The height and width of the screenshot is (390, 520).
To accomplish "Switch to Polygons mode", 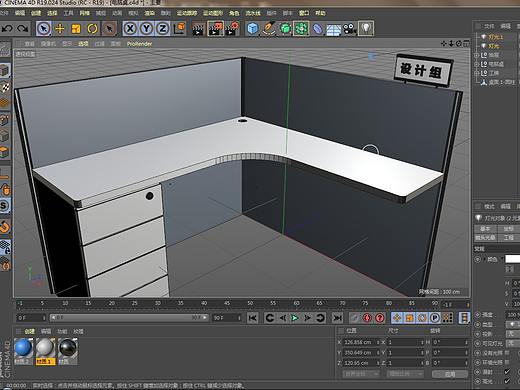I will 5,152.
